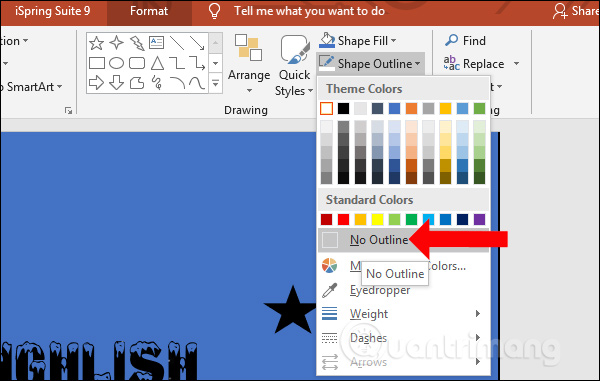Open the Arrange menu icon
Screen dimensions: 600x381
tap(248, 47)
